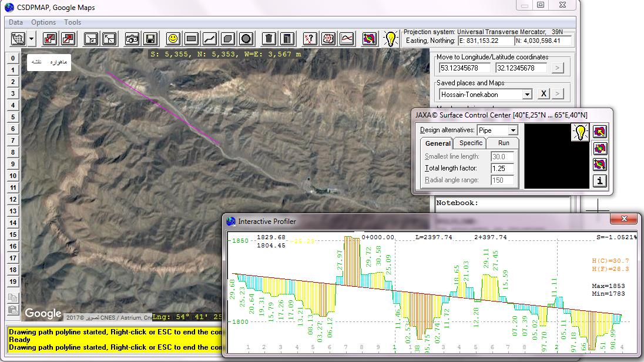Click the middle colored surface icon in JAXA panel
The image size is (644, 362).
click(600, 148)
